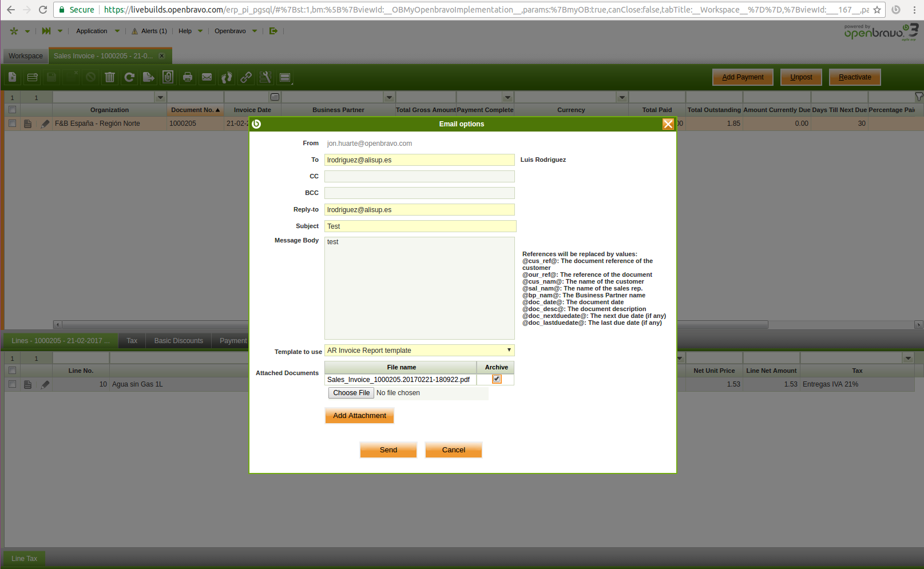
Task: Click the Create new document icon
Action: coord(13,77)
